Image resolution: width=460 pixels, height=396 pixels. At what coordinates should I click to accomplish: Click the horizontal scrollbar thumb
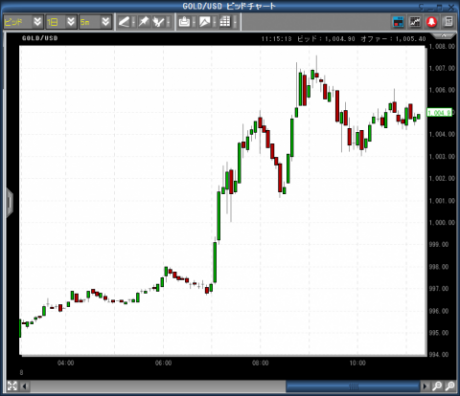tap(353, 386)
